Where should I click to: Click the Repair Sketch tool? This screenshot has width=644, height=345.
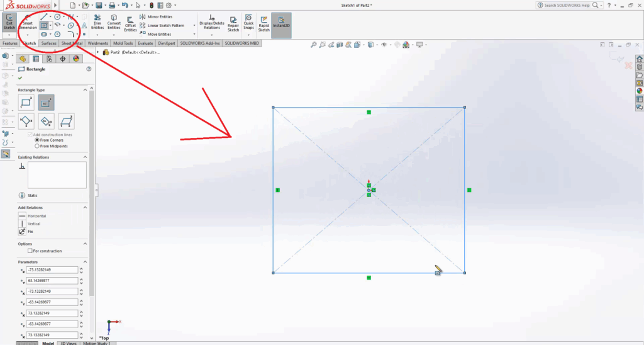pyautogui.click(x=233, y=24)
